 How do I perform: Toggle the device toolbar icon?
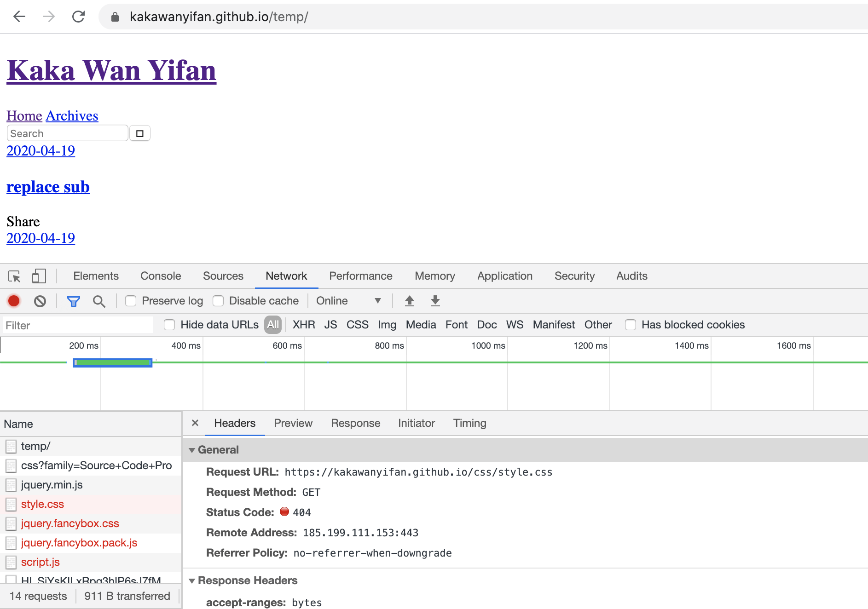39,276
